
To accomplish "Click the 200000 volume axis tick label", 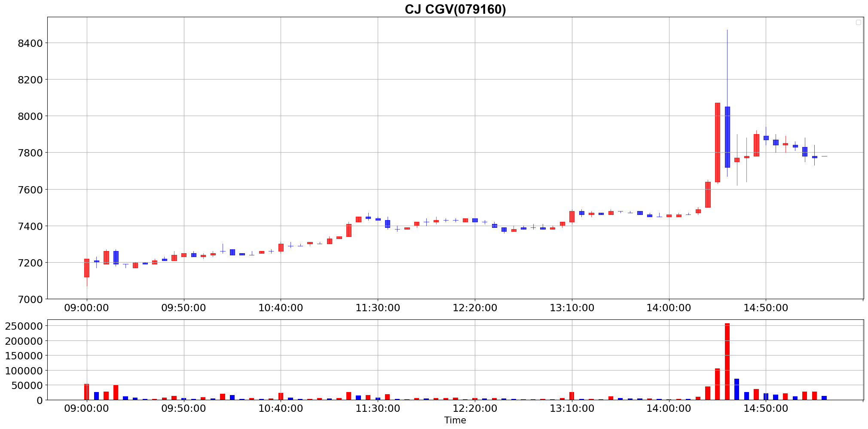I will coord(24,341).
